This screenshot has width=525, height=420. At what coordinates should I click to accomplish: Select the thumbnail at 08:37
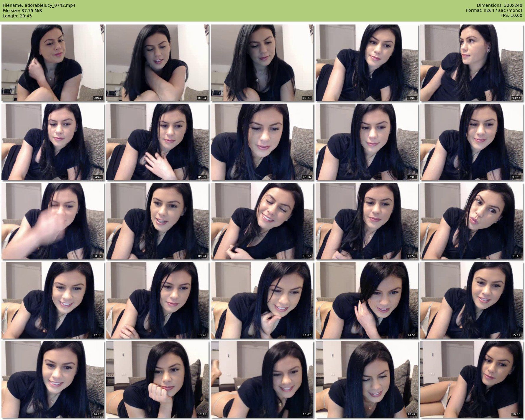tap(53, 221)
